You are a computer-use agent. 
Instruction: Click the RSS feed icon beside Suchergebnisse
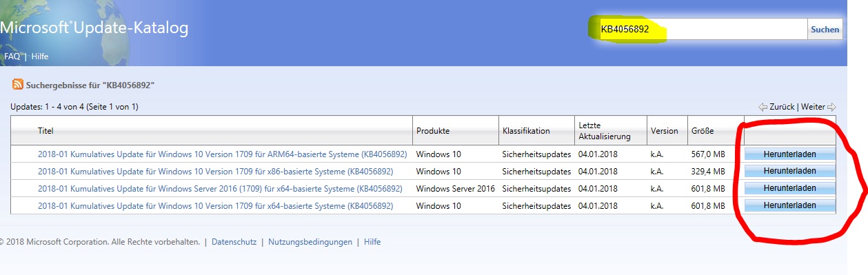click(17, 85)
